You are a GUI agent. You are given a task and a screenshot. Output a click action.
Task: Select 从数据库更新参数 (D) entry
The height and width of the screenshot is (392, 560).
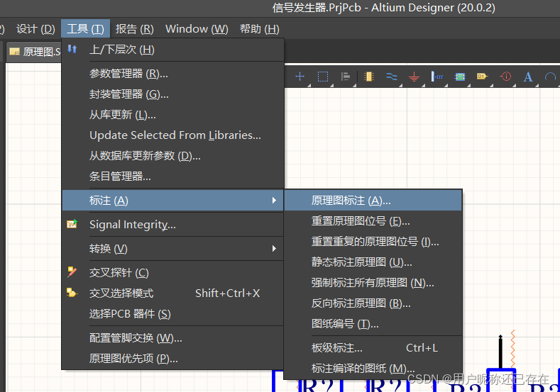173,155
